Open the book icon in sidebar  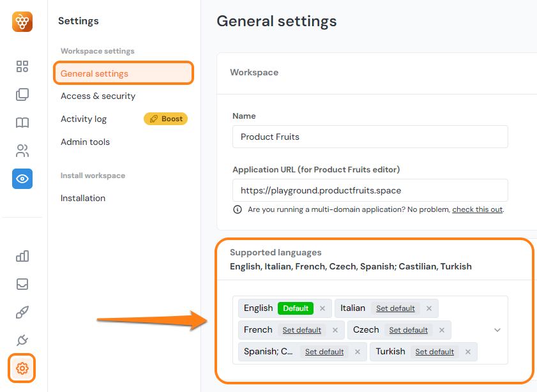click(22, 123)
